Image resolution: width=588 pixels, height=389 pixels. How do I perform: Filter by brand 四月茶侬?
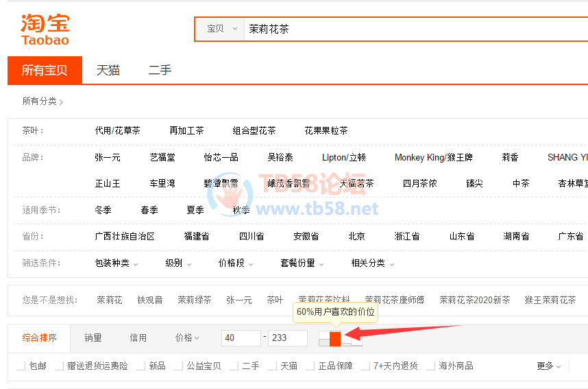click(420, 184)
